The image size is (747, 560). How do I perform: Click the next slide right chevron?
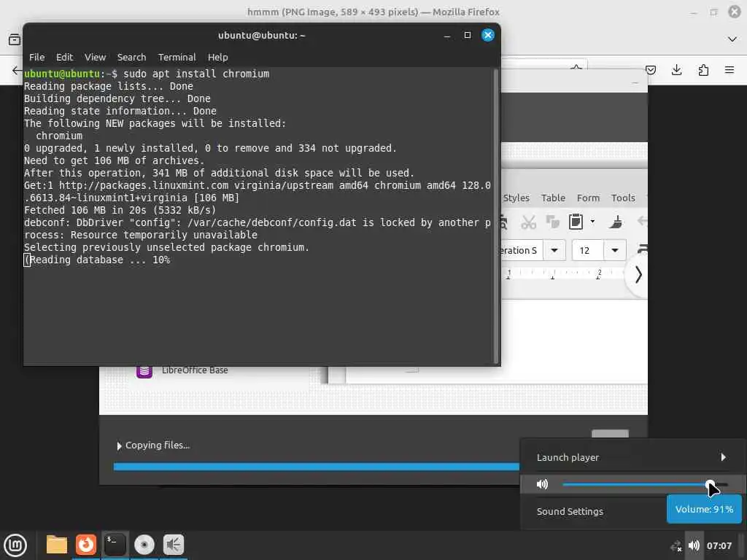(638, 275)
